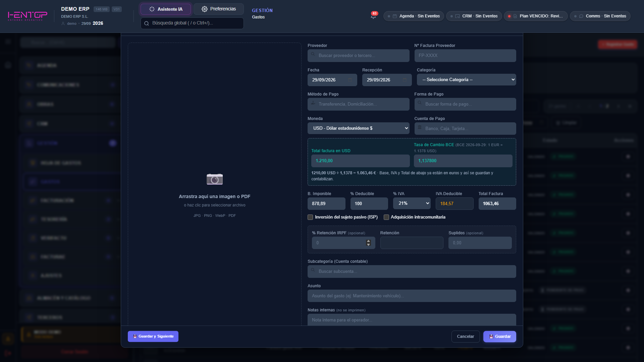This screenshot has height=362, width=644.
Task: Open the Asistente IA tab
Action: point(166,9)
